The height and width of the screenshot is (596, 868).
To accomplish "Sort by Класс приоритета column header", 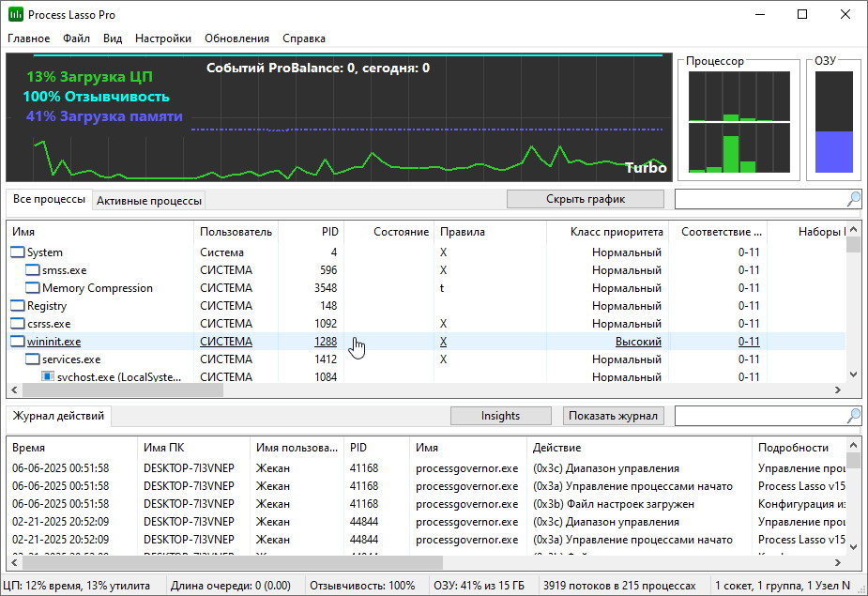I will click(608, 232).
